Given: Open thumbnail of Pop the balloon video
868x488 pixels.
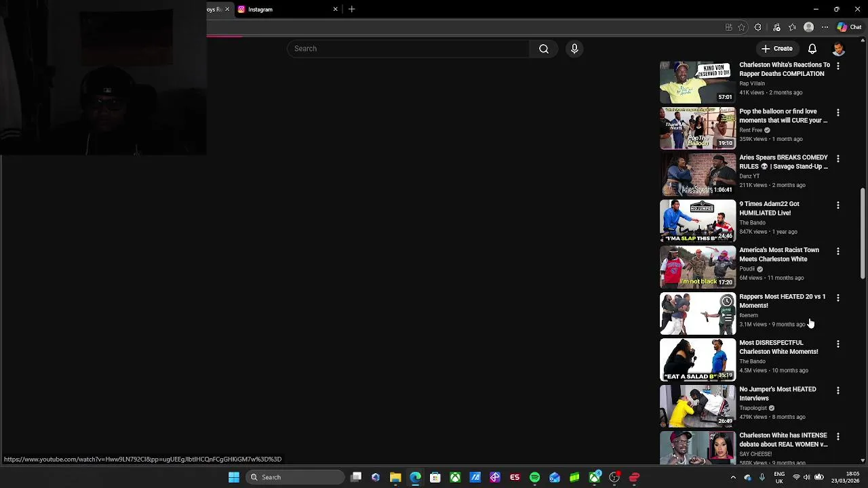Looking at the screenshot, I should click(x=698, y=128).
